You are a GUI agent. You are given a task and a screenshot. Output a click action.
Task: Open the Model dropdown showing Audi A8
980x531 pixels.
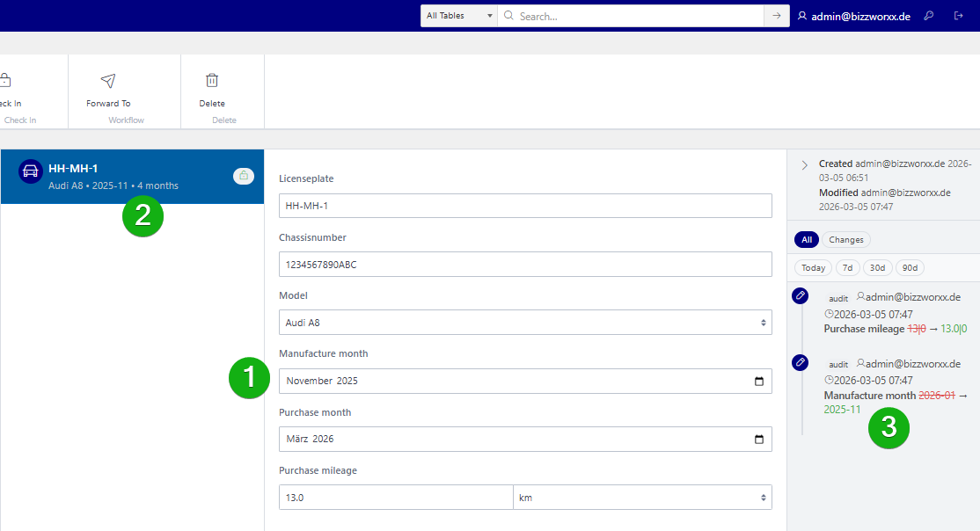click(x=525, y=323)
